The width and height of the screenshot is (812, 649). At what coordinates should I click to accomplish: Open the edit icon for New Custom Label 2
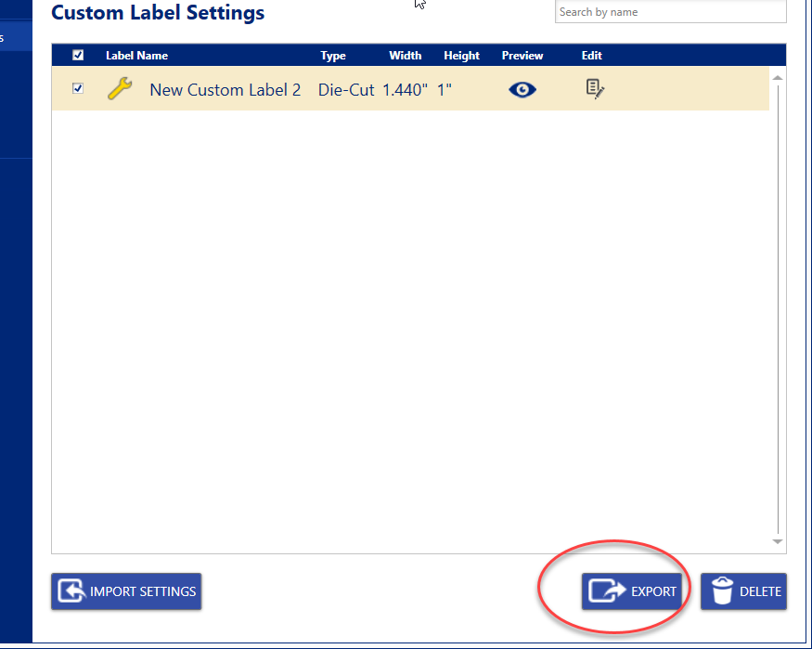595,89
